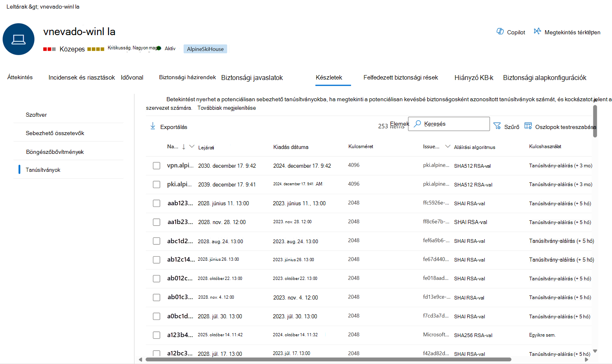The height and width of the screenshot is (364, 612).
Task: Click the vertical scrollbar's down arrow
Action: click(595, 351)
